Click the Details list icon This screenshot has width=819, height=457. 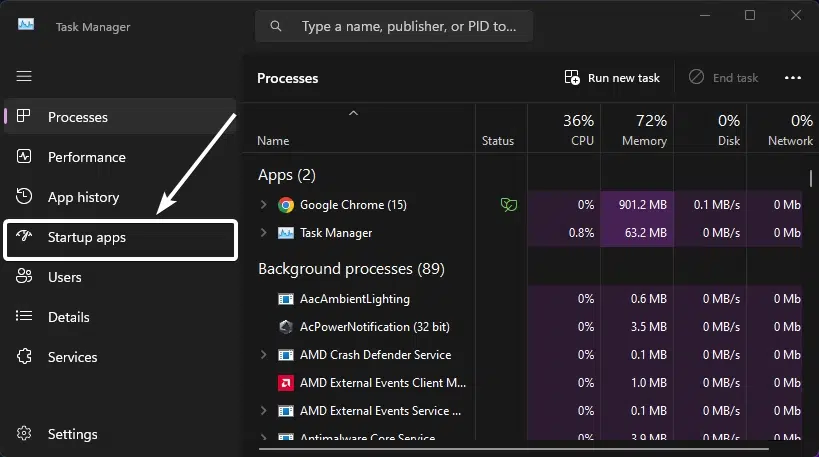tap(24, 315)
